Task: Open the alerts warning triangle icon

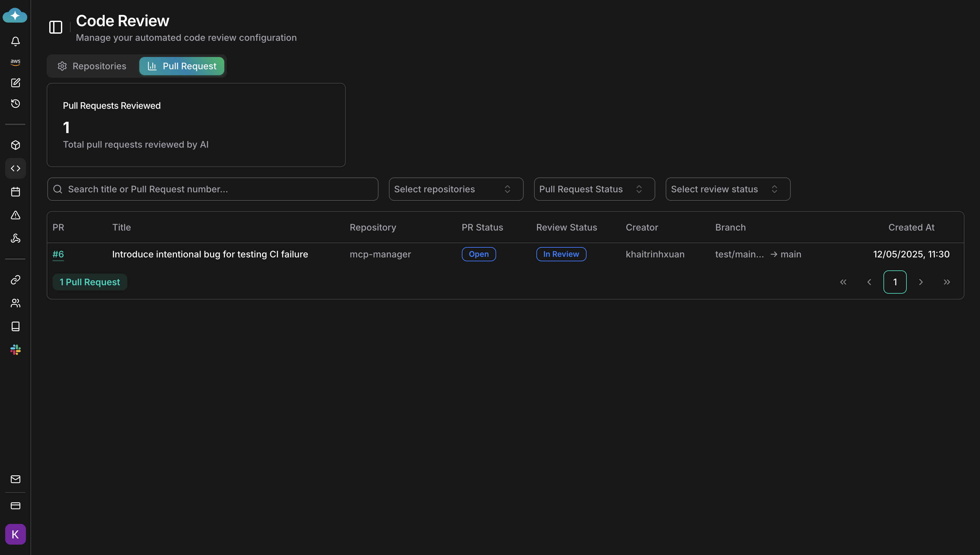Action: pyautogui.click(x=15, y=215)
